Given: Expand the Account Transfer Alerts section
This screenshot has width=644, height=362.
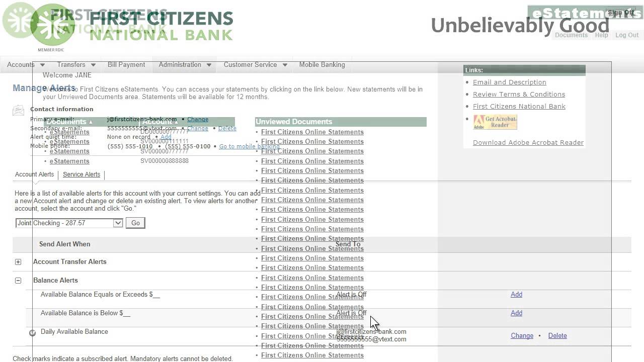Looking at the screenshot, I should pos(18,262).
